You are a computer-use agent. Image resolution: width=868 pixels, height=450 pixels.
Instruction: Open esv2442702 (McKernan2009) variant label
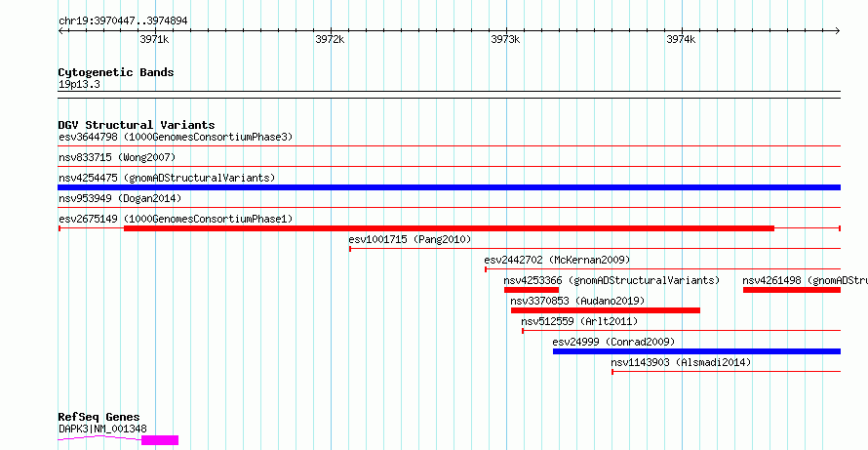557,260
